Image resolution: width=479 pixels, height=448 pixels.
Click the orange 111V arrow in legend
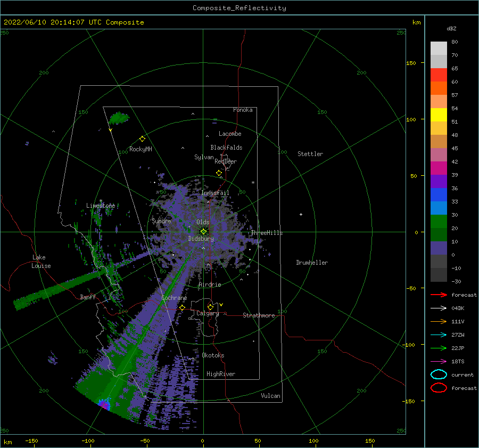tap(439, 321)
